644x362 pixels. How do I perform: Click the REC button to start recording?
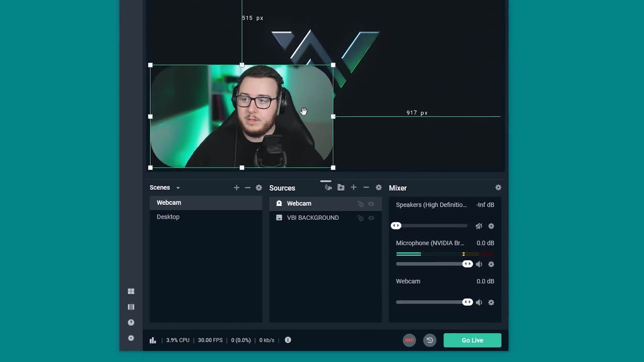pos(409,340)
